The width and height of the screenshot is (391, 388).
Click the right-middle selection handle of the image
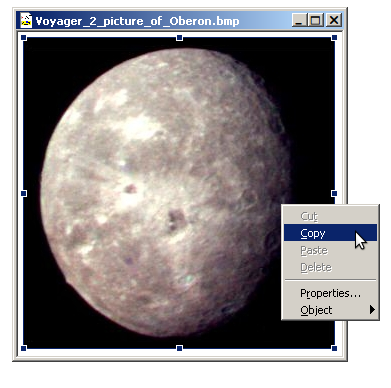pos(334,193)
